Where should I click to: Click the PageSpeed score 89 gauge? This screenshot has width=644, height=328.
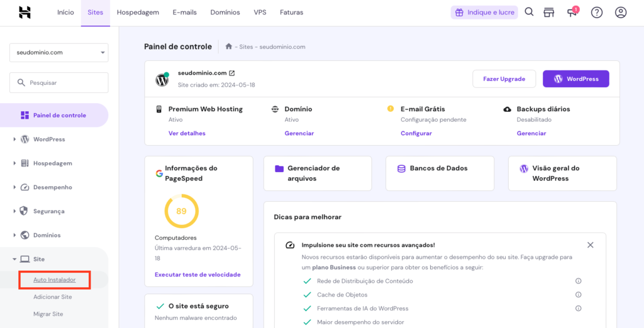tap(182, 211)
